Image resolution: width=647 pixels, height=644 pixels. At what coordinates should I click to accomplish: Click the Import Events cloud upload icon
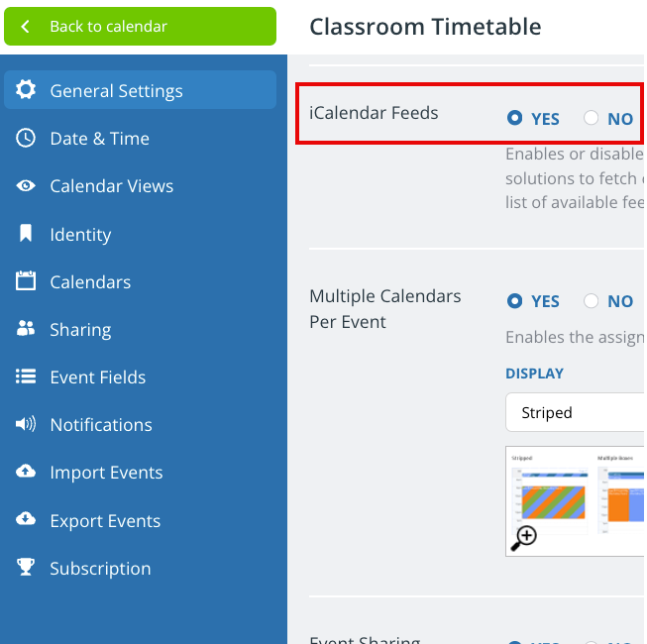tap(26, 472)
